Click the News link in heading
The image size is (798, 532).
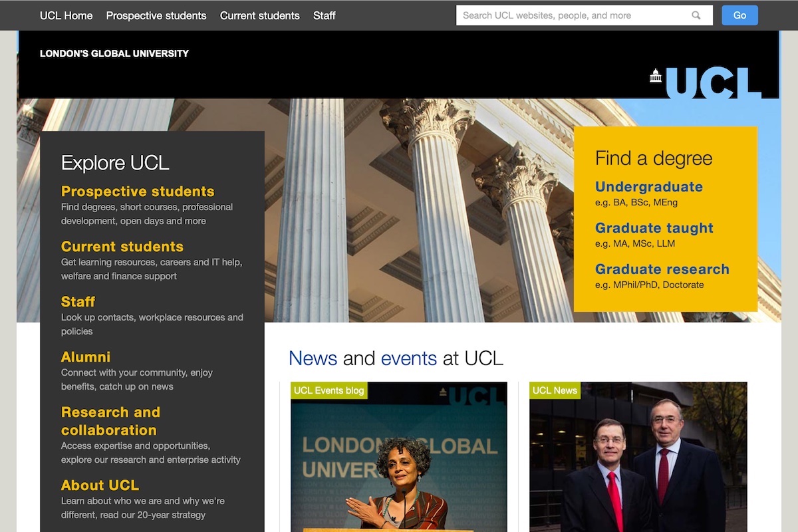[313, 358]
